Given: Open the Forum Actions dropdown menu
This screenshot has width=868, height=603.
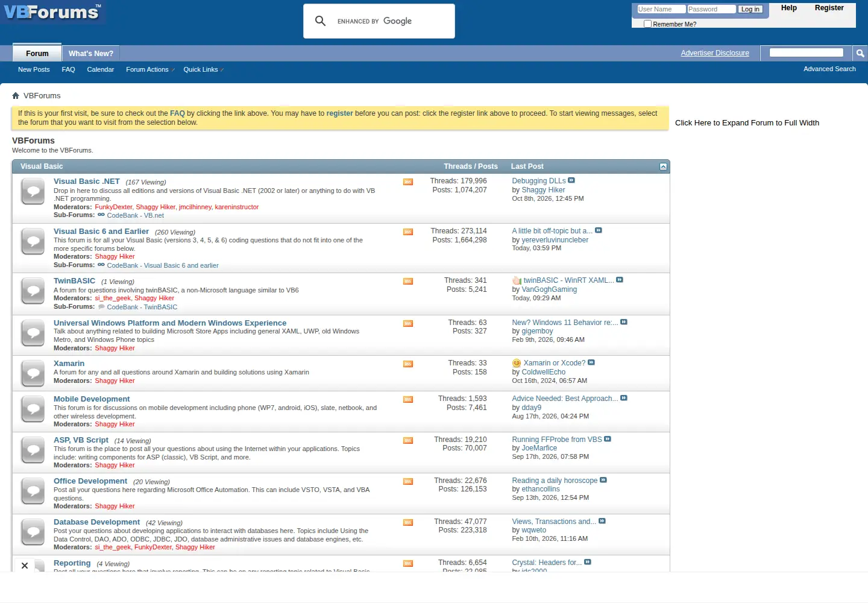Looking at the screenshot, I should (150, 70).
